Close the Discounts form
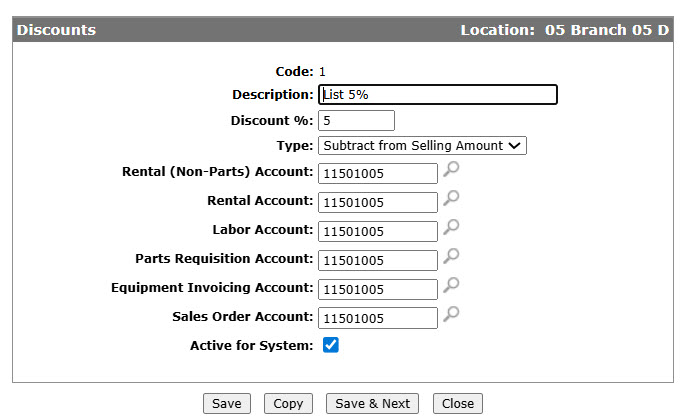The width and height of the screenshot is (694, 419). (x=458, y=404)
